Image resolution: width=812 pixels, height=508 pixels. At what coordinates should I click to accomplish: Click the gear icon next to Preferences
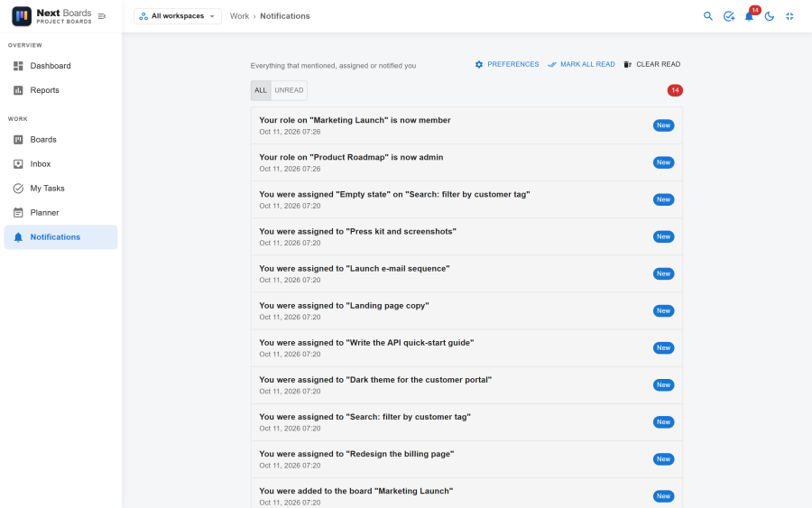click(x=479, y=64)
